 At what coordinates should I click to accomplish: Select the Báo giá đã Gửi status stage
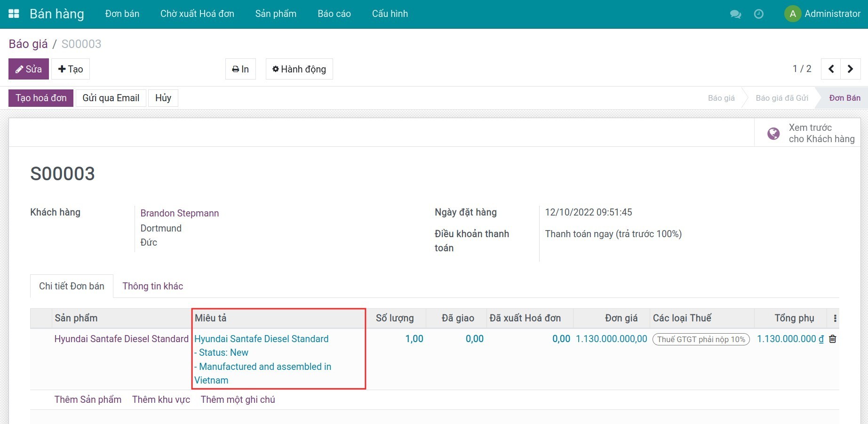coord(781,98)
